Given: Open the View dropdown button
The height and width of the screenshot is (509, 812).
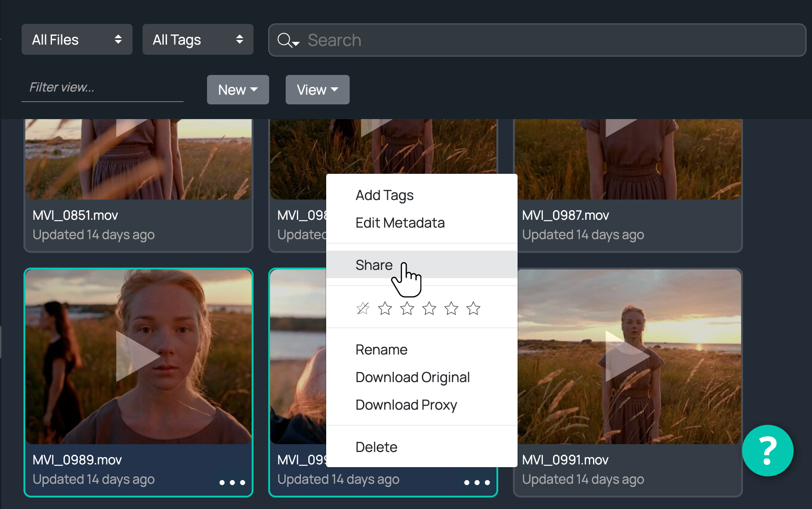Looking at the screenshot, I should (317, 90).
